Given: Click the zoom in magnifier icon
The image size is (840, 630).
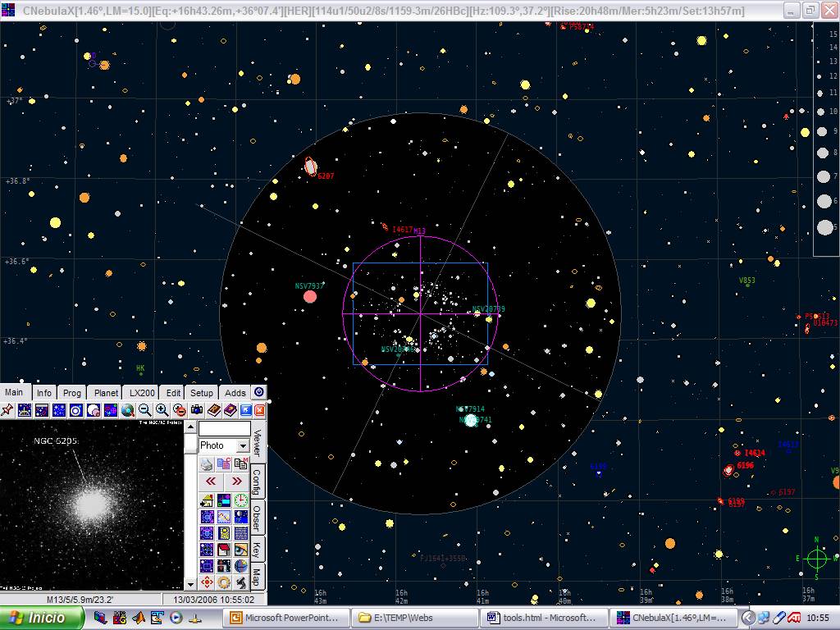Looking at the screenshot, I should (x=162, y=409).
